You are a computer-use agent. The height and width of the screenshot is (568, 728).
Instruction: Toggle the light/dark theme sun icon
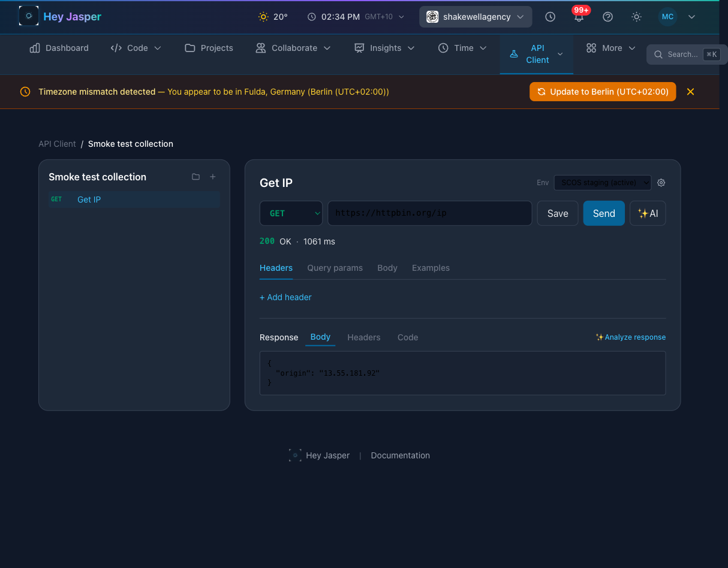click(637, 17)
